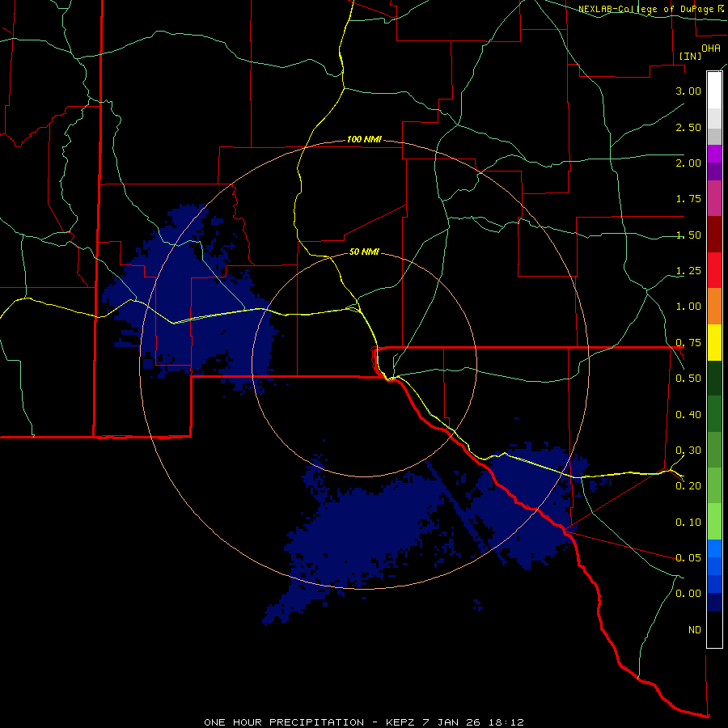Click the 0.40 legend value
The height and width of the screenshot is (728, 728).
pos(688,415)
